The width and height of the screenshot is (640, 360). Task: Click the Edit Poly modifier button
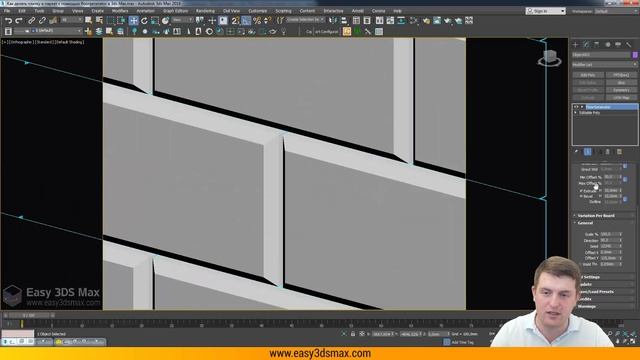[x=588, y=75]
